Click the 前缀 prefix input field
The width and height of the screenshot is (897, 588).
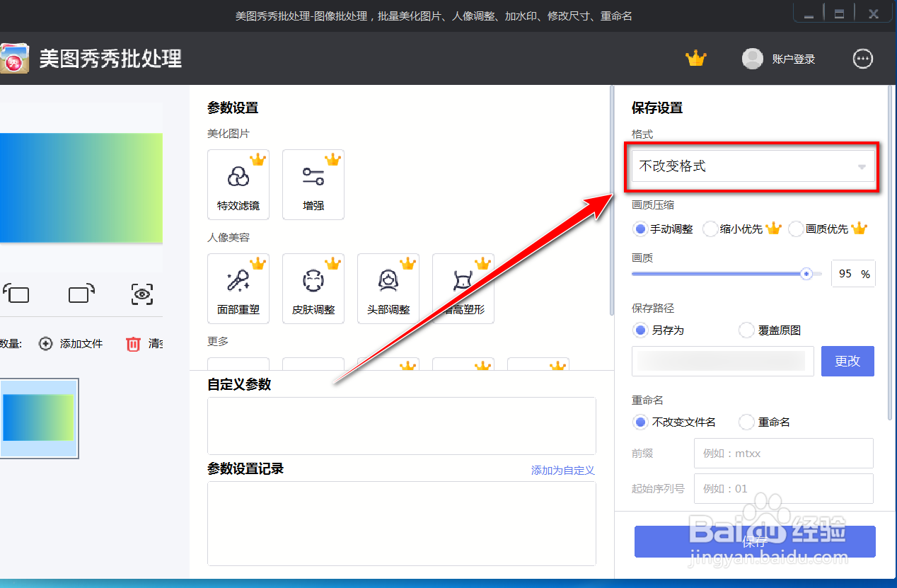coord(784,453)
